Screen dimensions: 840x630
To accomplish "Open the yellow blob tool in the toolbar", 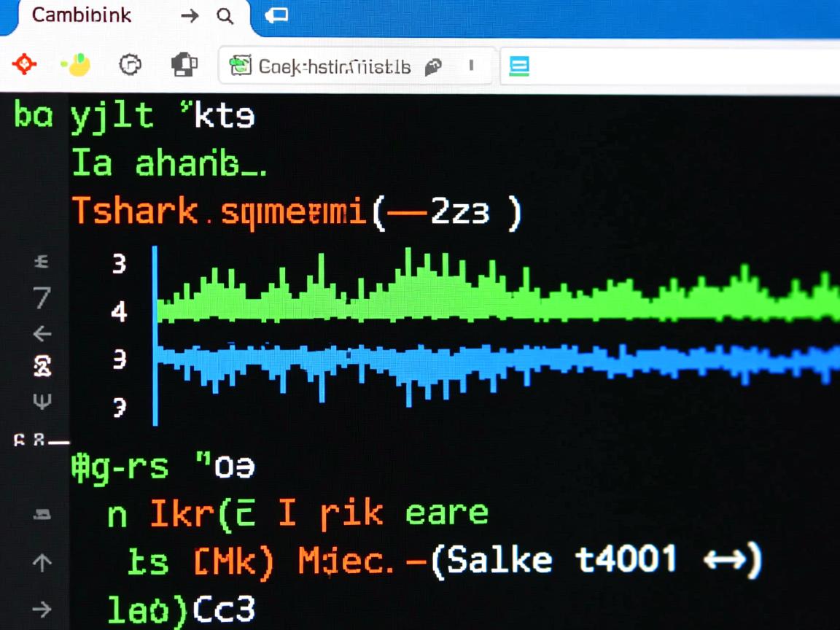I will tap(76, 64).
